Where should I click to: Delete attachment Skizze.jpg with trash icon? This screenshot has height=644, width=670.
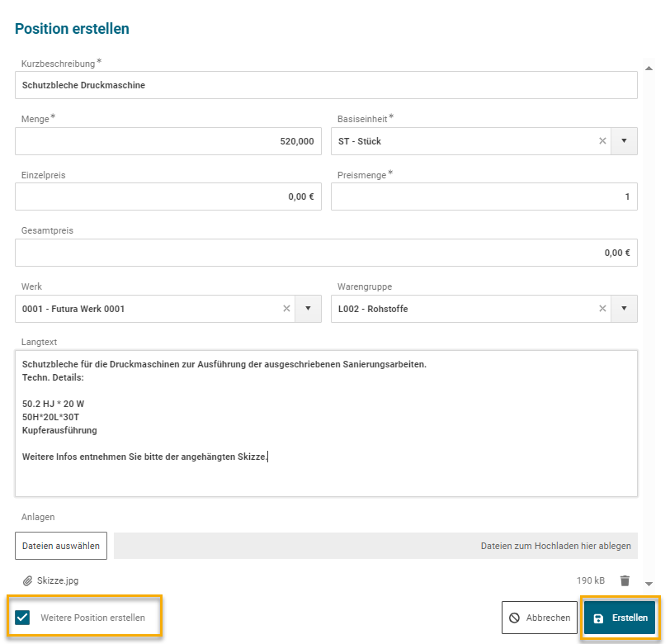pos(625,580)
